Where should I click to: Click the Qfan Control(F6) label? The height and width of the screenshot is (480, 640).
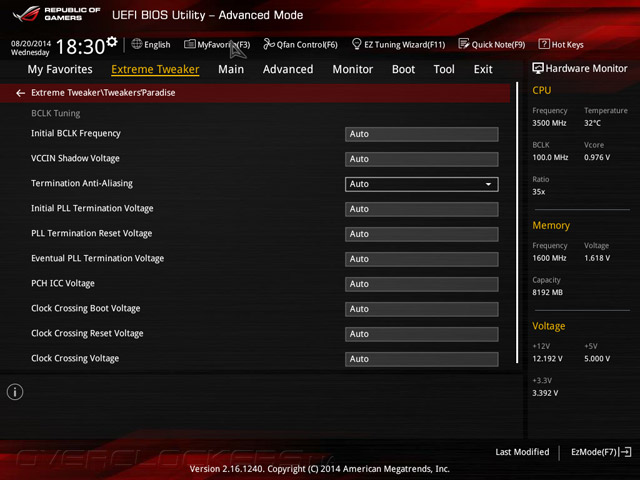pos(307,44)
